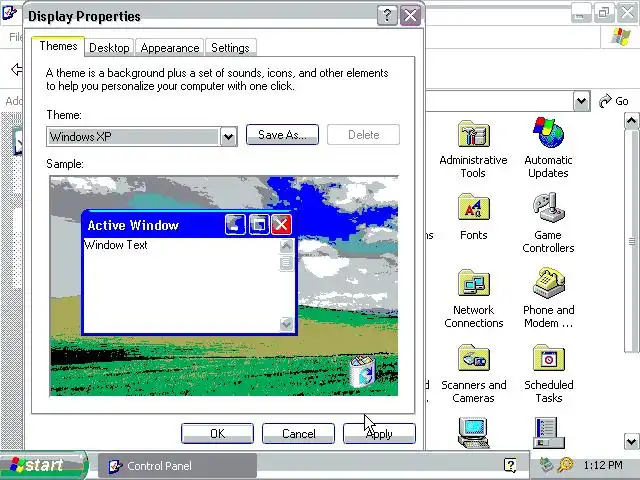This screenshot has height=480, width=640.
Task: Click the sample window scroll up arrow
Action: (286, 246)
